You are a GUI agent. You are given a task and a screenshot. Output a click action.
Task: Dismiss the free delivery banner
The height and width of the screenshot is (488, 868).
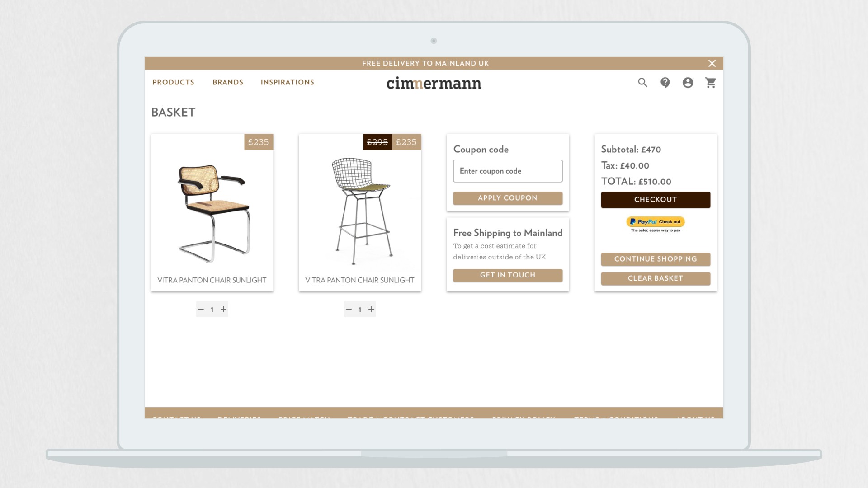point(712,64)
